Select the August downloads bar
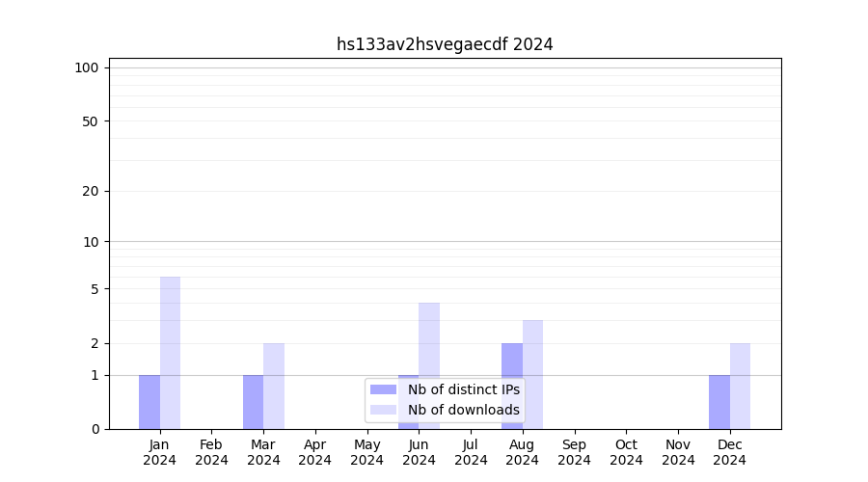 [532, 374]
